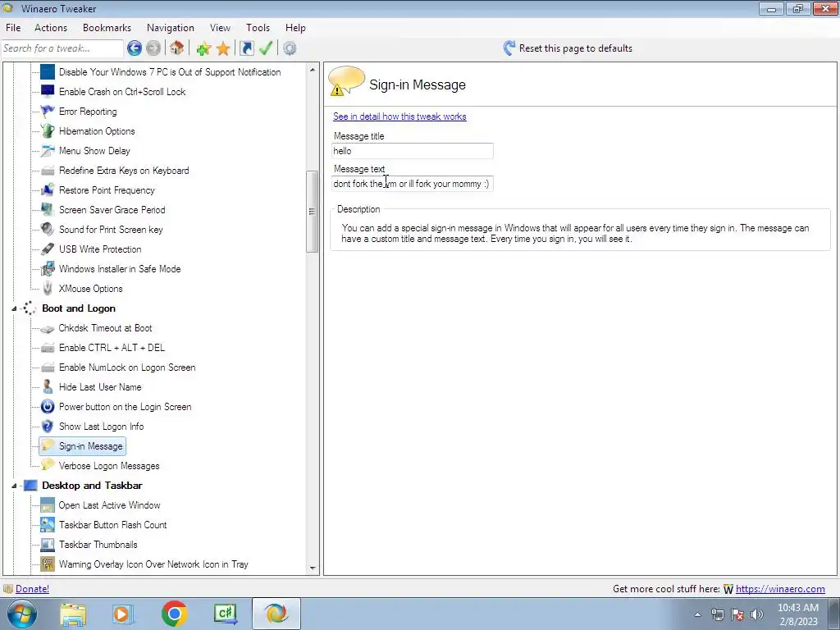Select Chkdsk Timeout at Boot tree item
This screenshot has width=840, height=630.
(106, 328)
